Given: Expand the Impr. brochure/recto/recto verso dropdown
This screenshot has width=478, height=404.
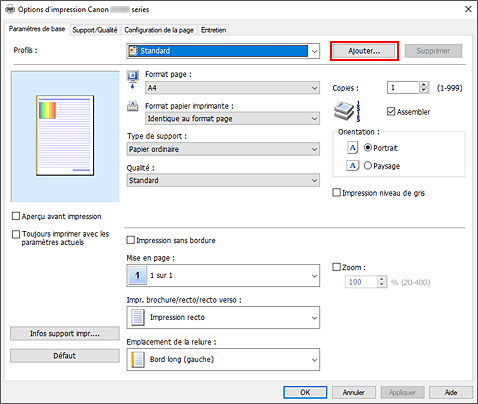Looking at the screenshot, I should 223,317.
